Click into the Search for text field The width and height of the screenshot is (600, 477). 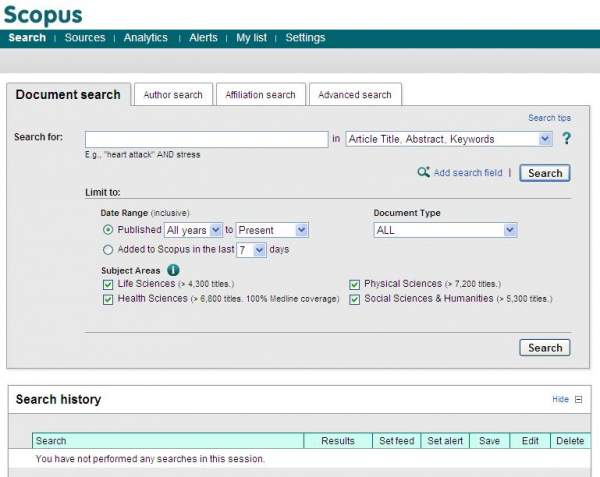click(x=207, y=139)
